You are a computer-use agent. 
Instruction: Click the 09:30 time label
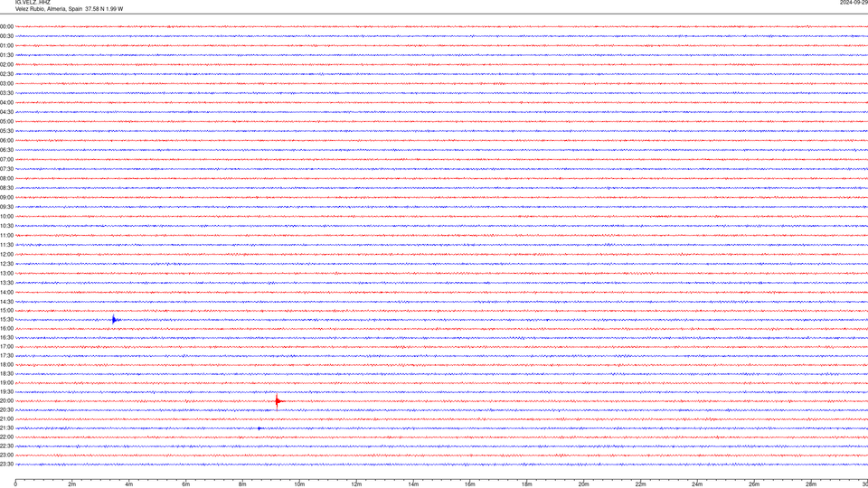(6, 207)
